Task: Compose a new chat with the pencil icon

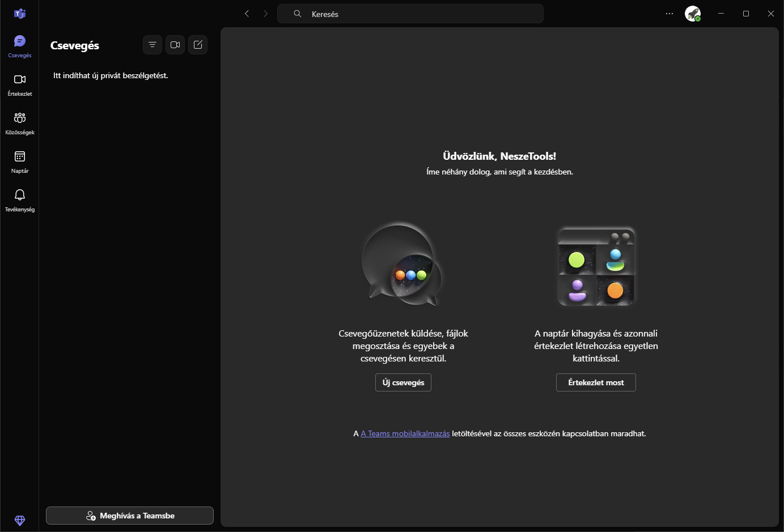Action: pos(198,45)
